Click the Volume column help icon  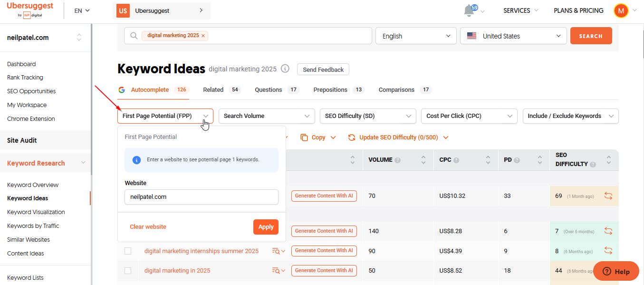point(397,160)
